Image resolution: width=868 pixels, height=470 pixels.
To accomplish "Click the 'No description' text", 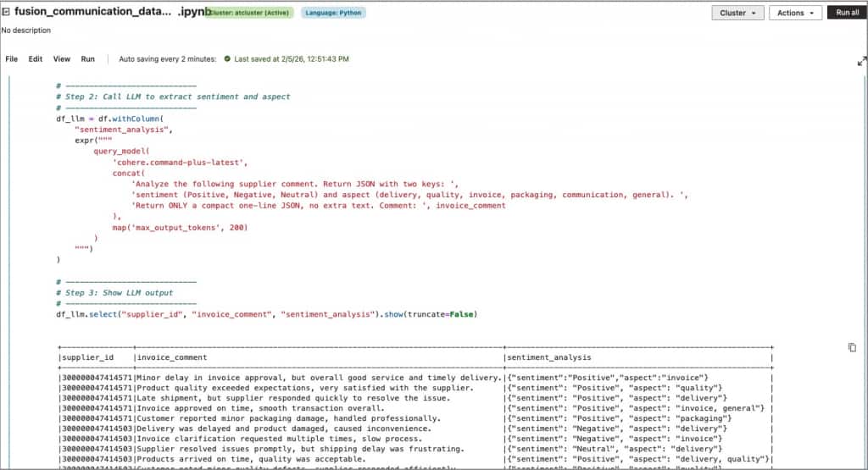I will (x=26, y=30).
